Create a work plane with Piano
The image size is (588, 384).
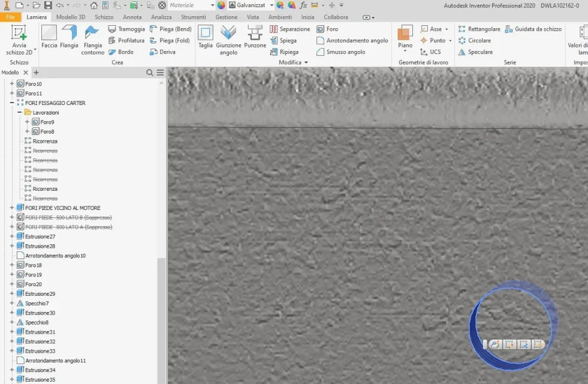coord(405,38)
